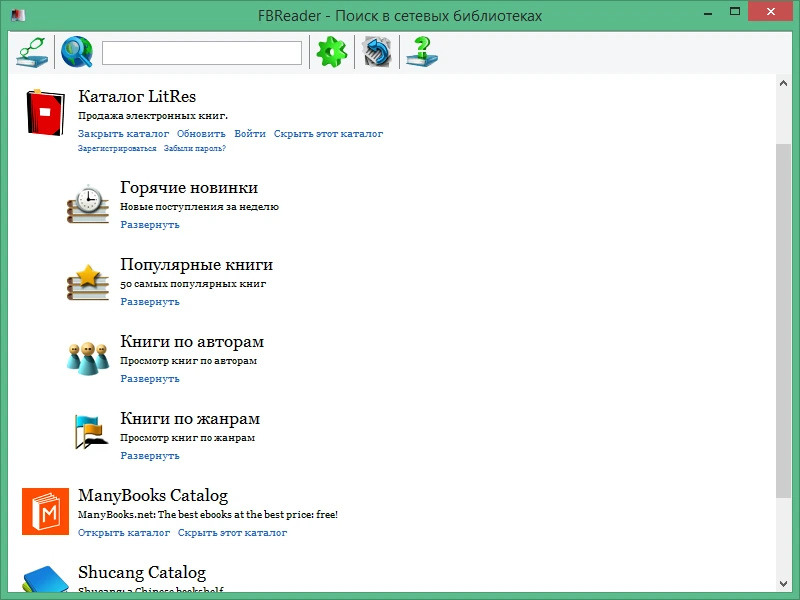Expand Горячие новинки via its Развернуть link
Image resolution: width=800 pixels, height=600 pixels.
[150, 224]
